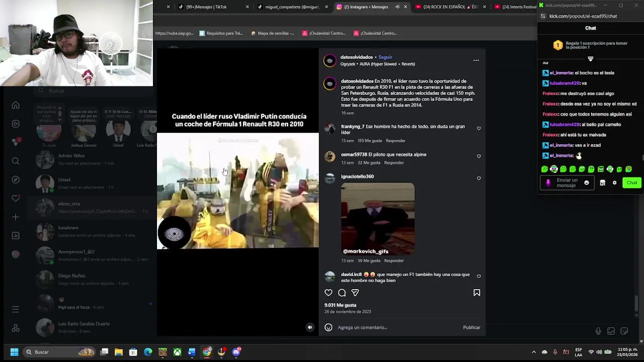This screenshot has height=362, width=644.
Task: Open Notifications heart in the Instagram sidebar
Action: tap(16, 198)
